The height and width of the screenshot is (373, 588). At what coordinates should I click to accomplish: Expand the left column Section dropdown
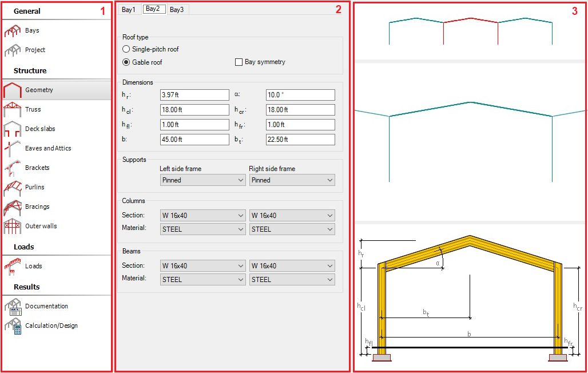point(202,216)
